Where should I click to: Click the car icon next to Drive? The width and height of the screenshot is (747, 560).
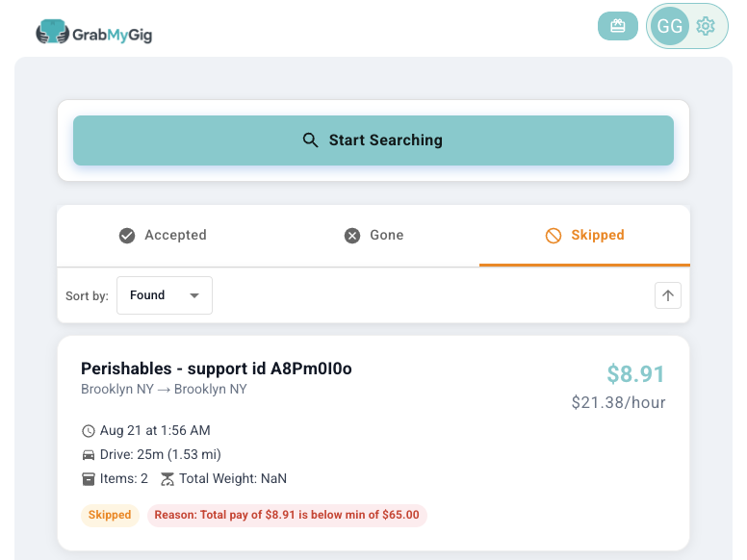click(89, 455)
